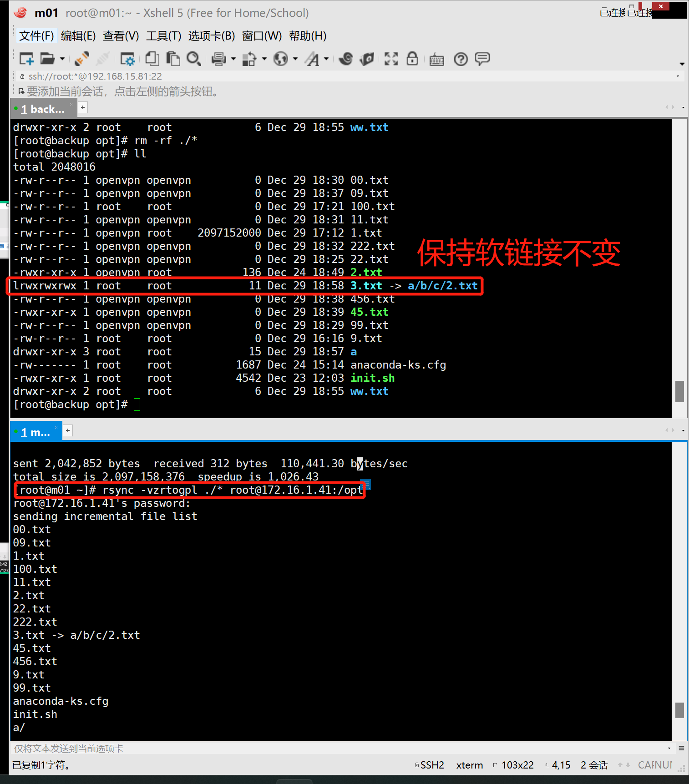Open session Properties gear icon

coord(127,59)
